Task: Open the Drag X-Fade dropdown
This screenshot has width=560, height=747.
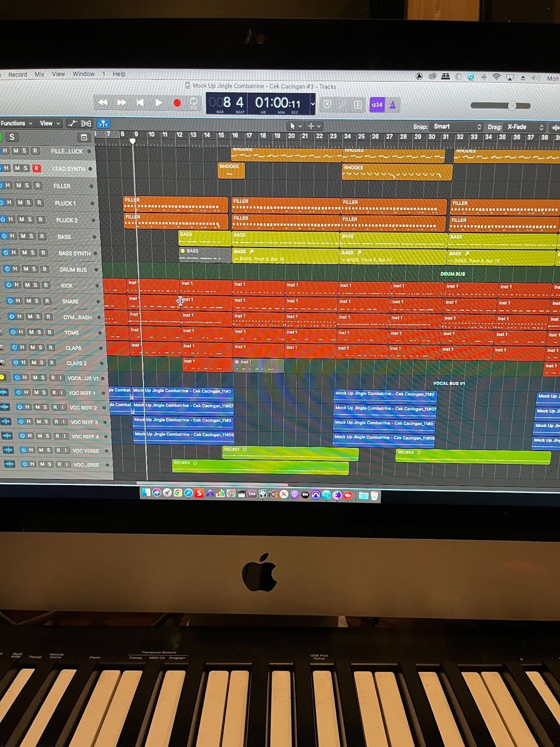Action: pos(525,127)
